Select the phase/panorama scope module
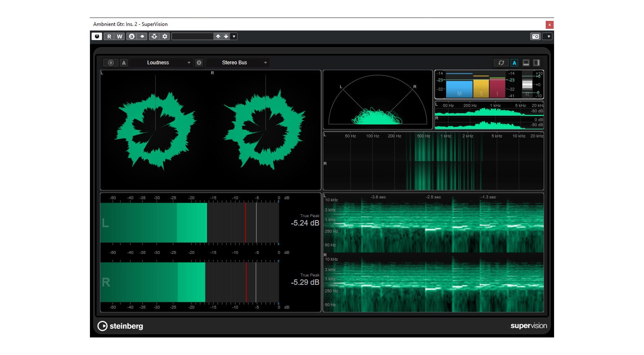Image resolution: width=644 pixels, height=355 pixels. [378, 100]
